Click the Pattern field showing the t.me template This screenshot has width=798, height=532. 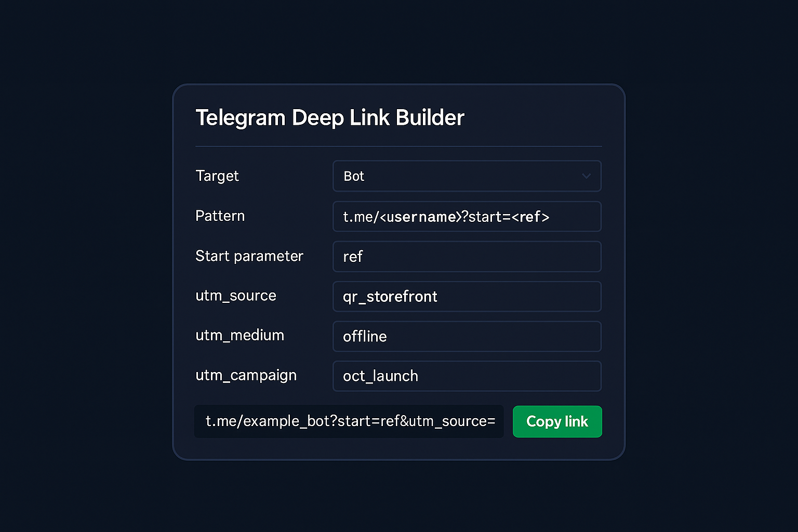coord(466,217)
